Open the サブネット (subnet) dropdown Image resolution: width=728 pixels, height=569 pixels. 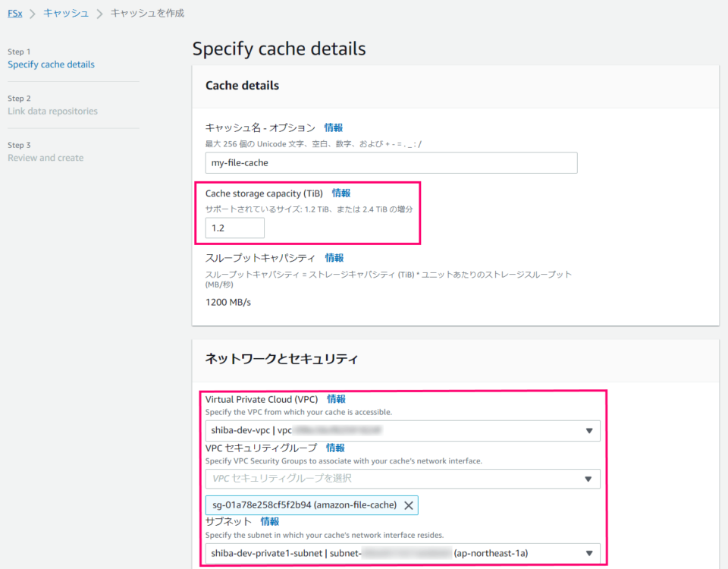[x=402, y=553]
